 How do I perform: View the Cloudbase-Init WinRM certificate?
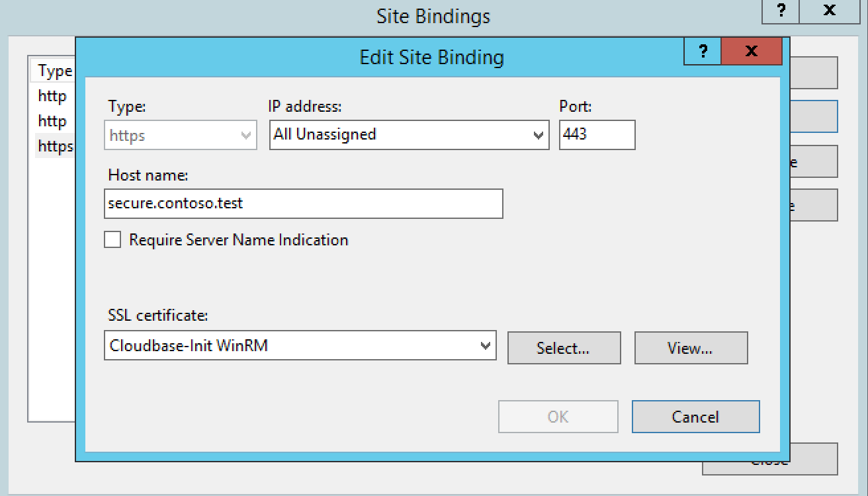pyautogui.click(x=691, y=348)
